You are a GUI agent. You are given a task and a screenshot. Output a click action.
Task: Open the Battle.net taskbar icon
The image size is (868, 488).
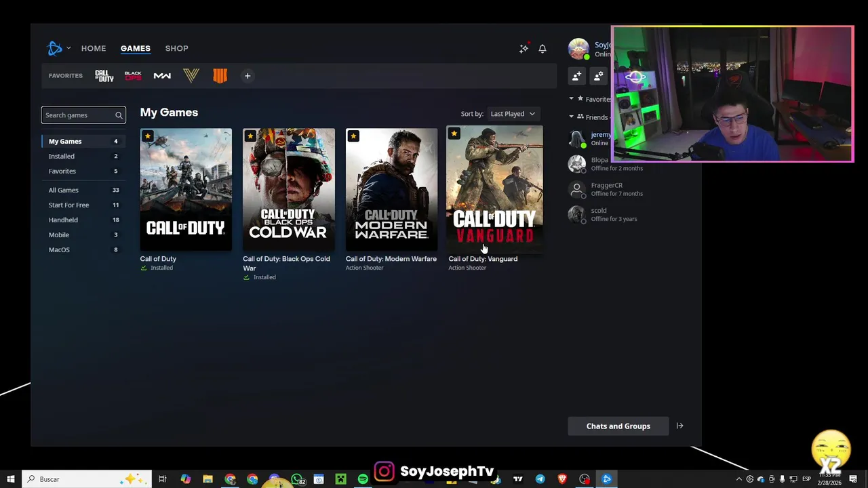(x=607, y=479)
